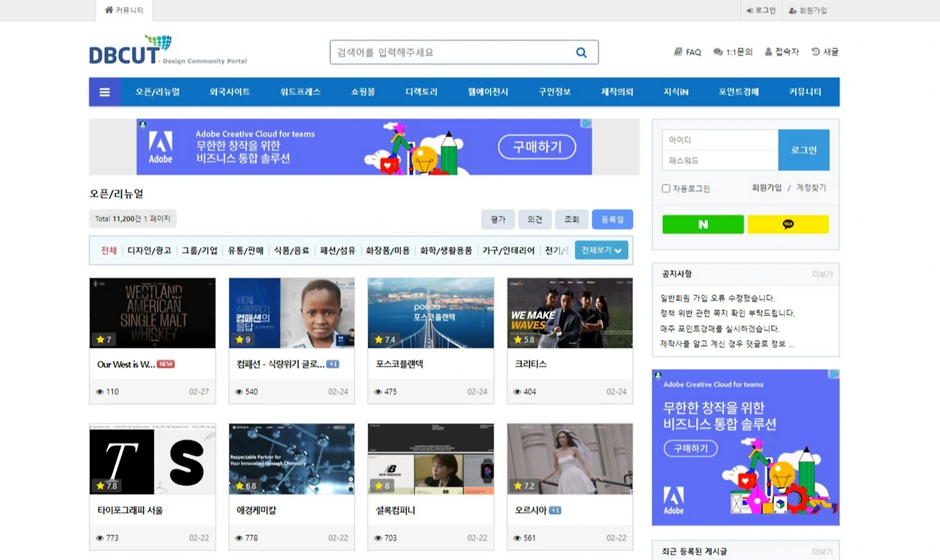
Task: Click the Naver login button
Action: tap(703, 225)
